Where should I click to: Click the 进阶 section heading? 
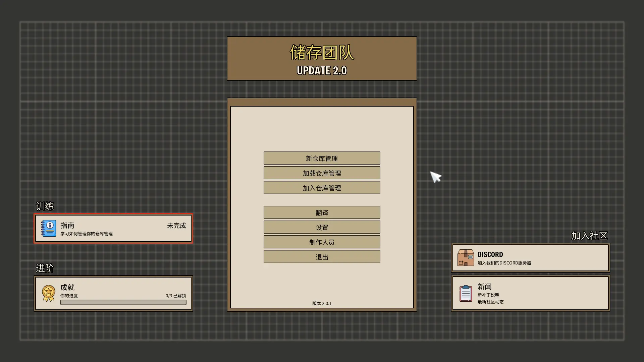45,268
